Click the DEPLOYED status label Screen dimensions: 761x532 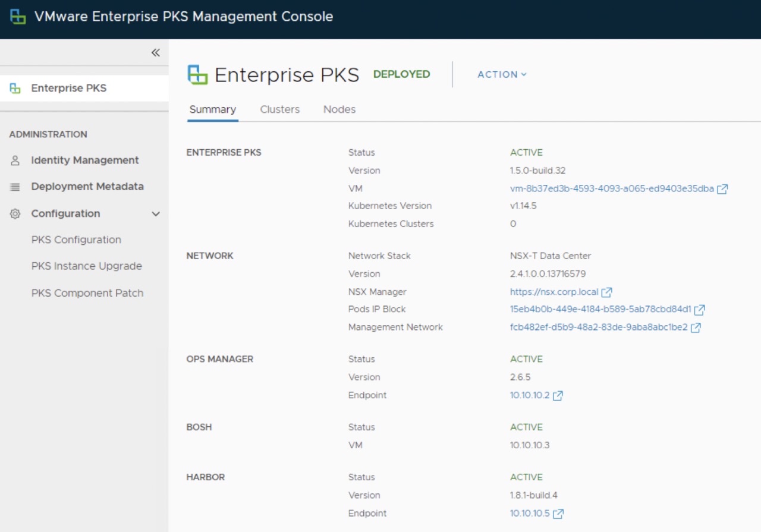(x=402, y=74)
